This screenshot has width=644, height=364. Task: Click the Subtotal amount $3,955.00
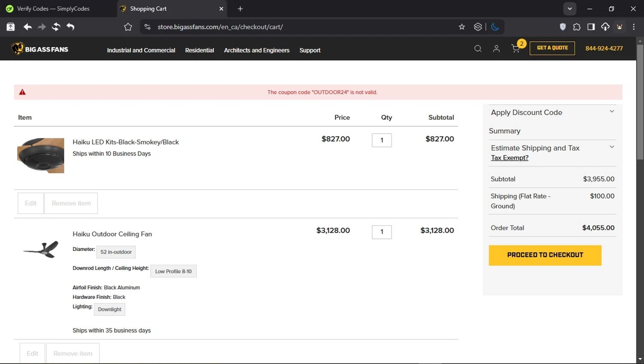(x=598, y=179)
